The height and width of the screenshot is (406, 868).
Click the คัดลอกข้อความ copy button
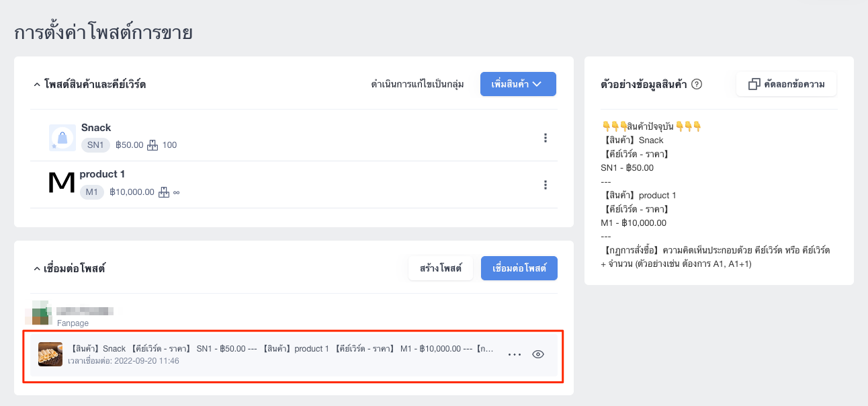tap(786, 84)
